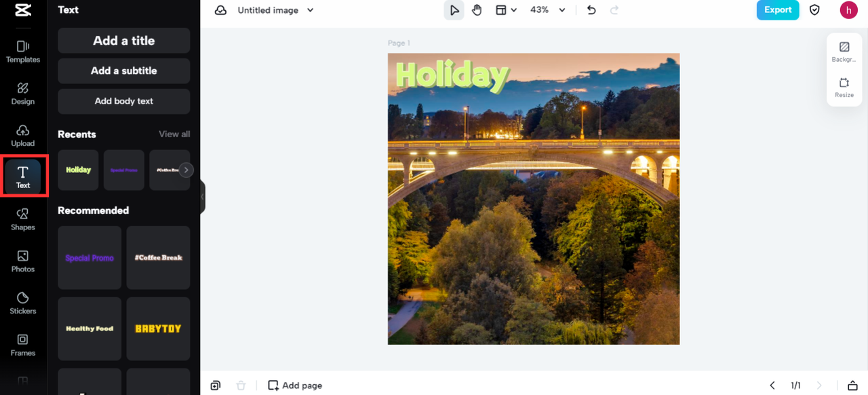Image resolution: width=868 pixels, height=395 pixels.
Task: Open the Shapes panel
Action: 23,219
